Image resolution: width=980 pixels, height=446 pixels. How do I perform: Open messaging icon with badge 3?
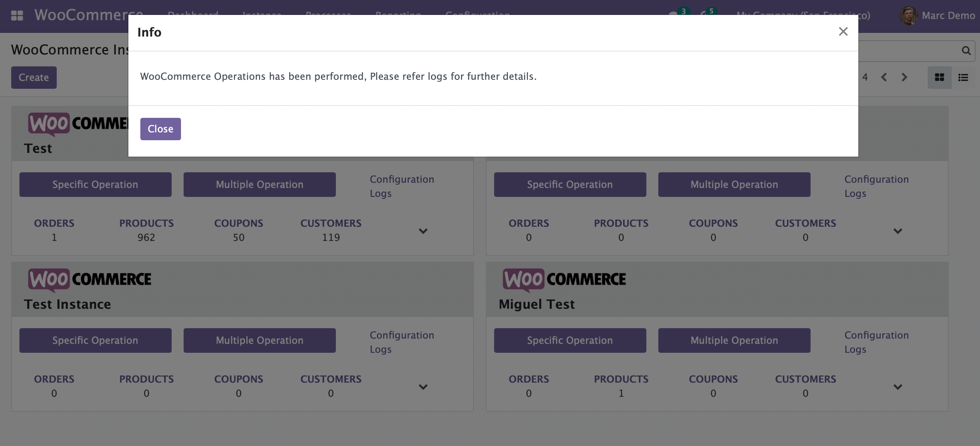click(x=675, y=15)
